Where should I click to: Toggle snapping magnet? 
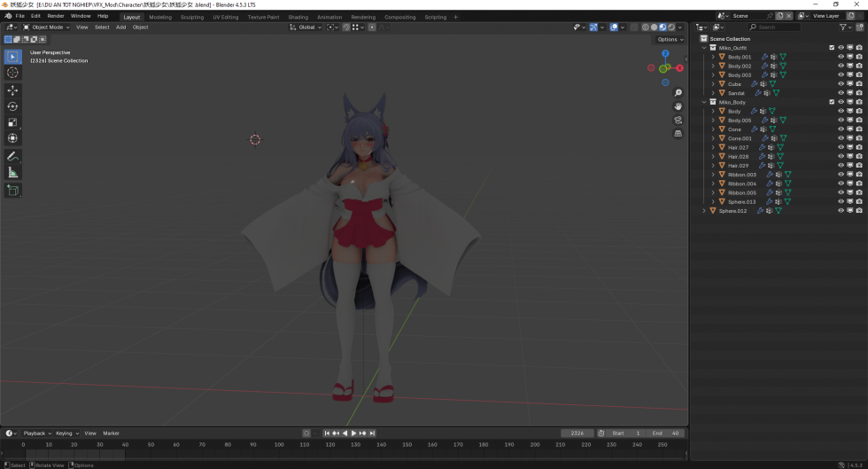point(345,27)
